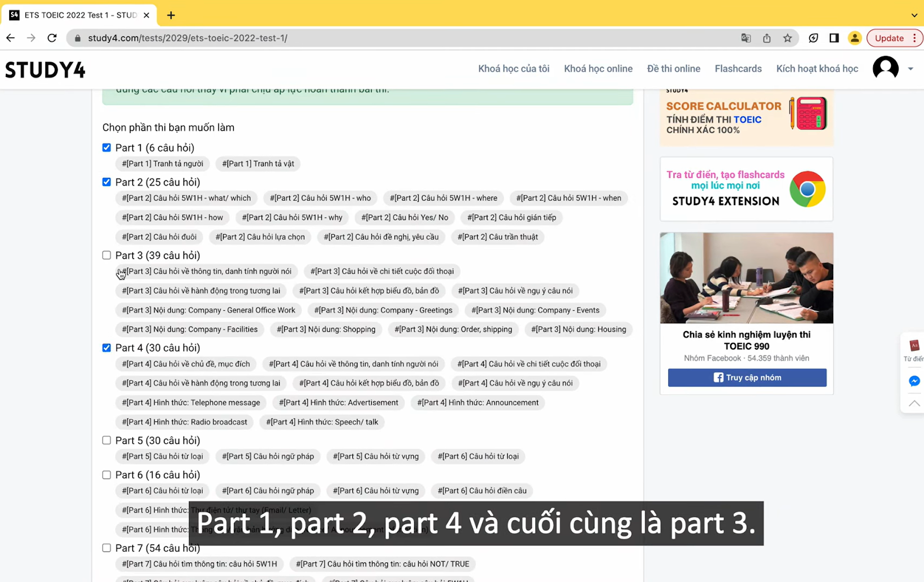This screenshot has width=924, height=582.
Task: Click the Truy cập nhóm Facebook button
Action: click(747, 377)
